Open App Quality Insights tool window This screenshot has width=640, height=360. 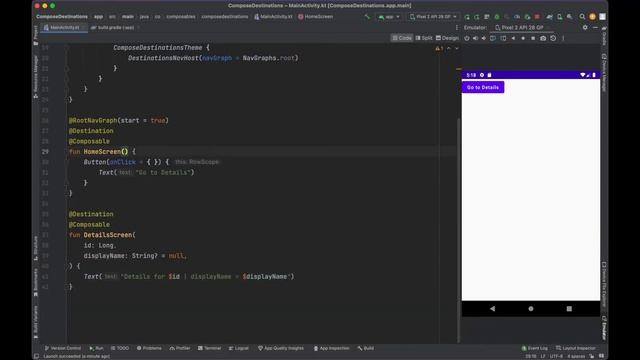[x=281, y=348]
